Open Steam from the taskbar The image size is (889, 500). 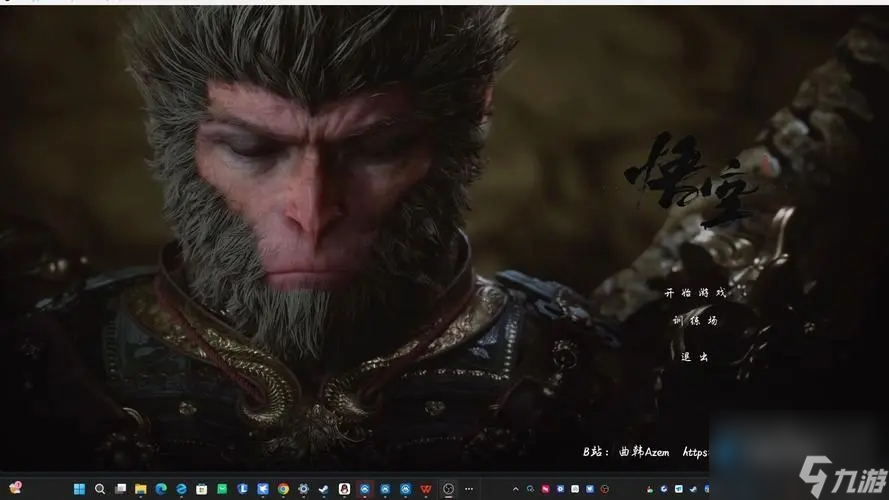coord(324,489)
